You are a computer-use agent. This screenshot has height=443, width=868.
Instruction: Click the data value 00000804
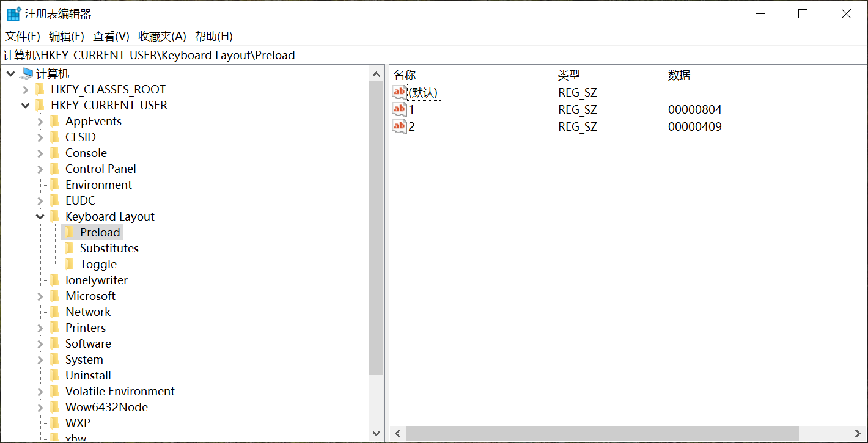tap(695, 110)
